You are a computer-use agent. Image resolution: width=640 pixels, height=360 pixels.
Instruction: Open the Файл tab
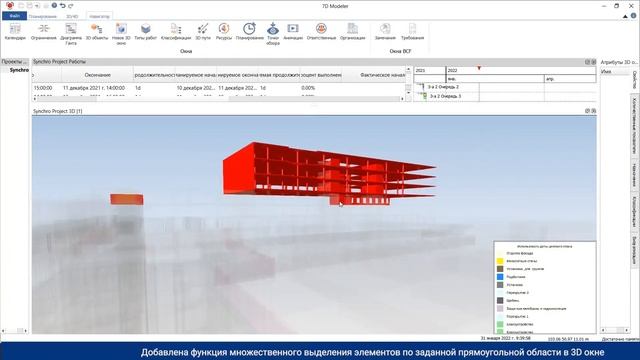tap(14, 16)
